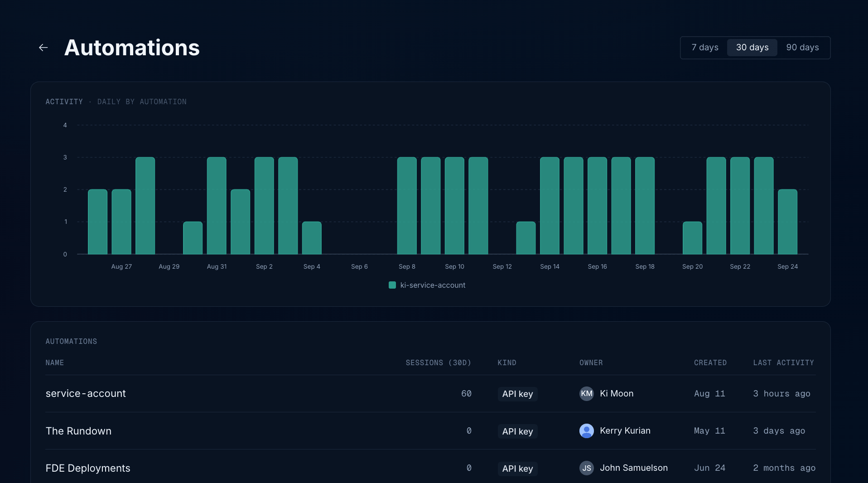This screenshot has width=868, height=483.
Task: Click the Automations page title
Action: pyautogui.click(x=132, y=48)
